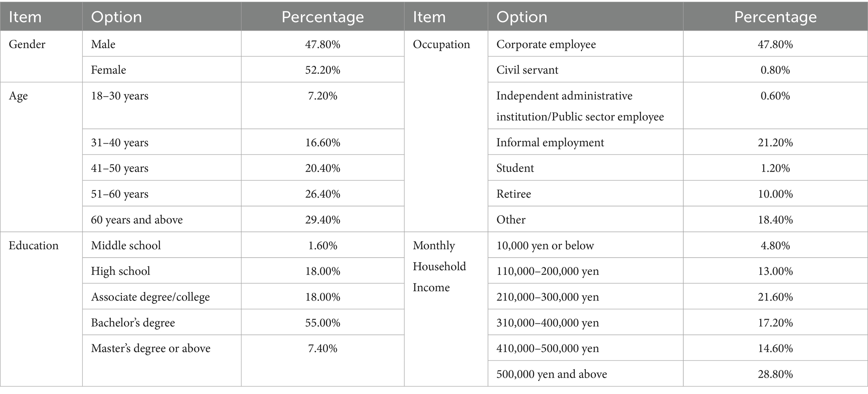Click the right Percentage column header
This screenshot has width=868, height=394.
point(775,17)
